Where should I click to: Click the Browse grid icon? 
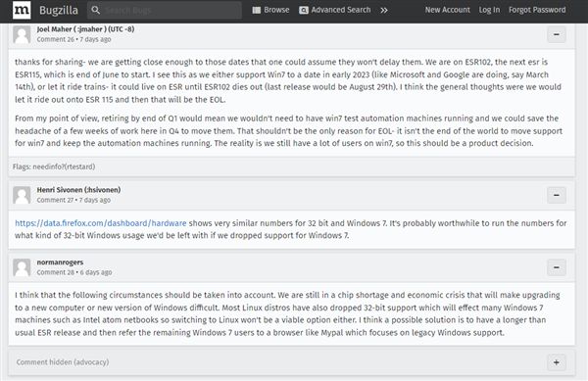pyautogui.click(x=257, y=10)
